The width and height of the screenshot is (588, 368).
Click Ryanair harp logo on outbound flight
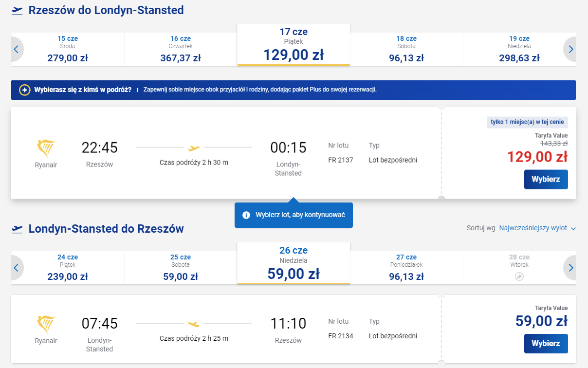click(46, 148)
